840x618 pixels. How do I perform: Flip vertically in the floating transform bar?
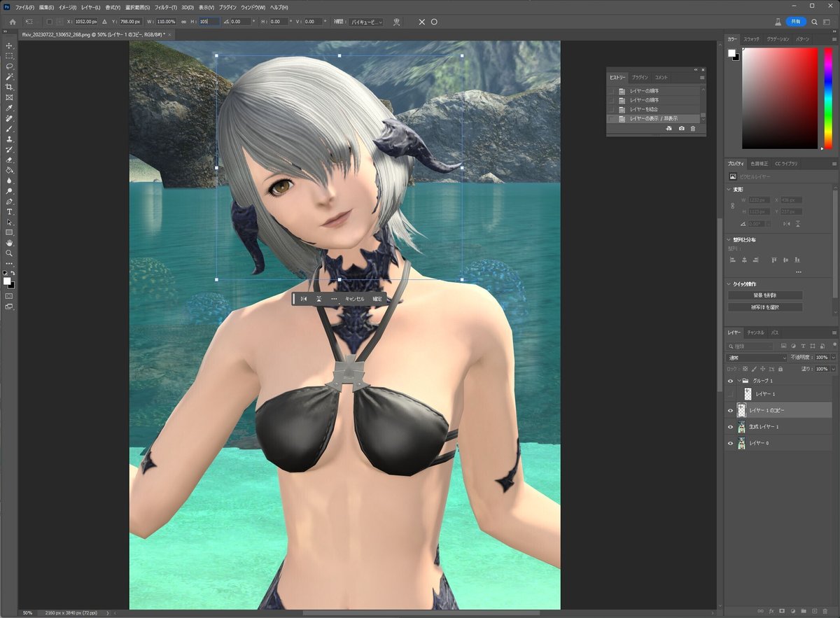click(318, 298)
